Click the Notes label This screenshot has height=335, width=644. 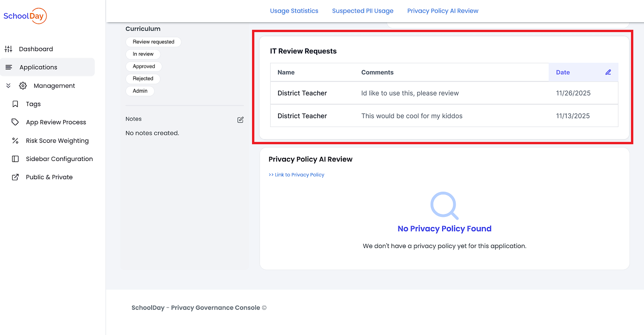(x=133, y=119)
